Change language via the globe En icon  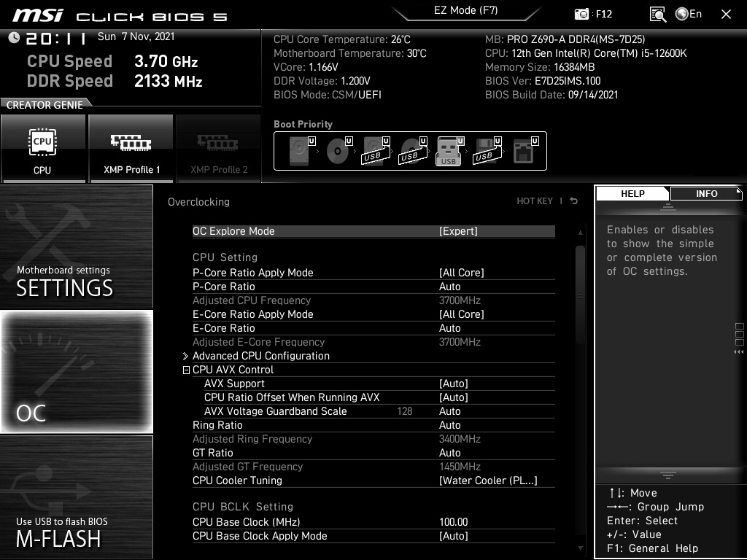(689, 14)
